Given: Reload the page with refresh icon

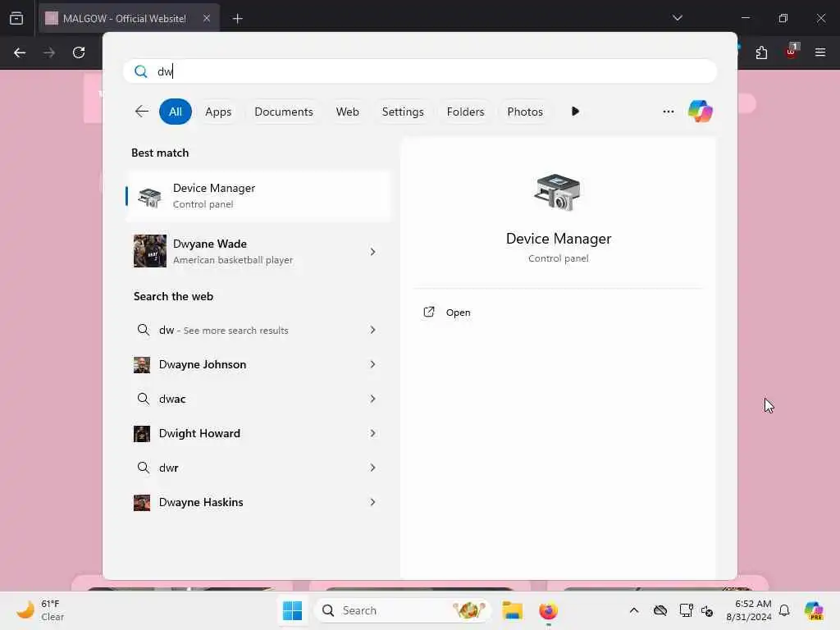Looking at the screenshot, I should [79, 52].
